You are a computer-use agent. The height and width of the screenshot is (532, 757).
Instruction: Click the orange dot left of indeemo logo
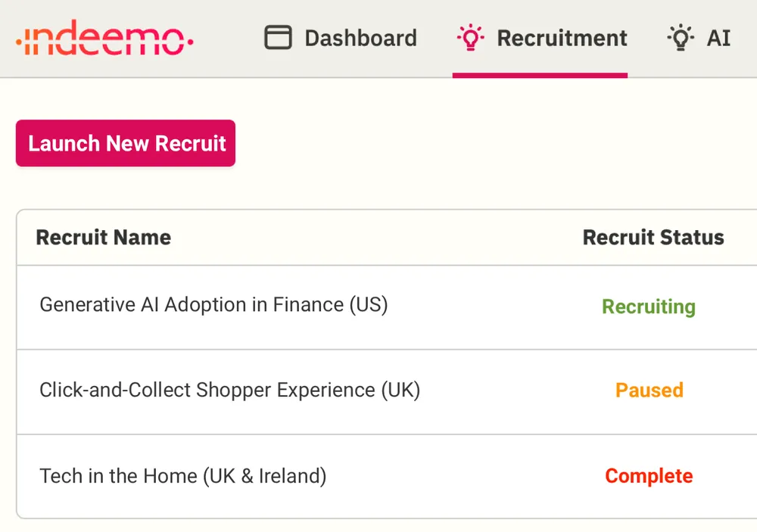(x=19, y=41)
